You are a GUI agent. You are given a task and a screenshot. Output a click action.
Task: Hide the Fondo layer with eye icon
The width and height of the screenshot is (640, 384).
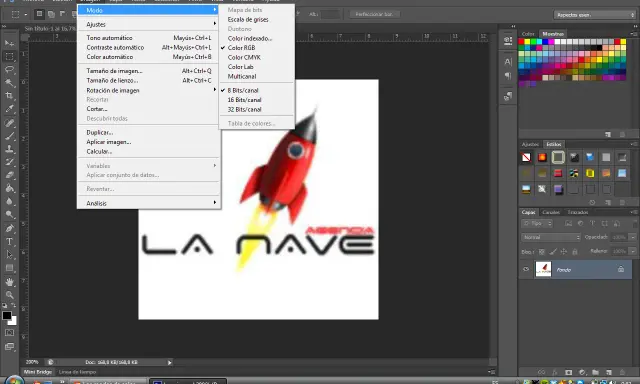[x=526, y=269]
